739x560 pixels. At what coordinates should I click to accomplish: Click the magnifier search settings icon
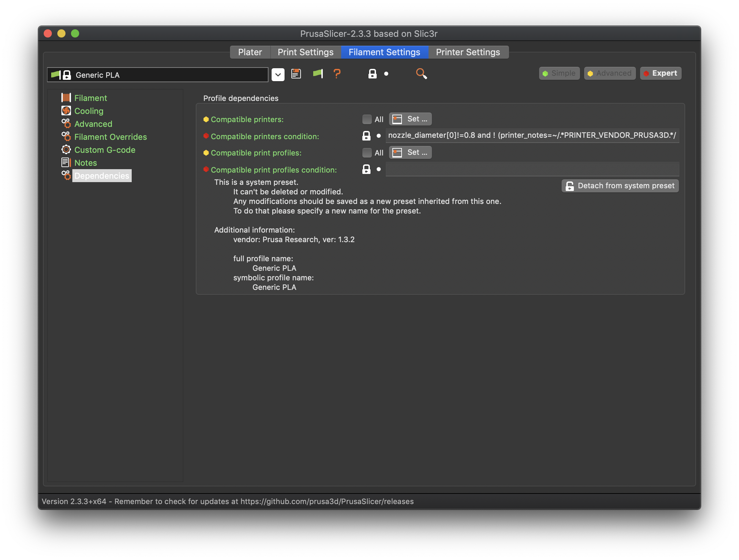[421, 74]
